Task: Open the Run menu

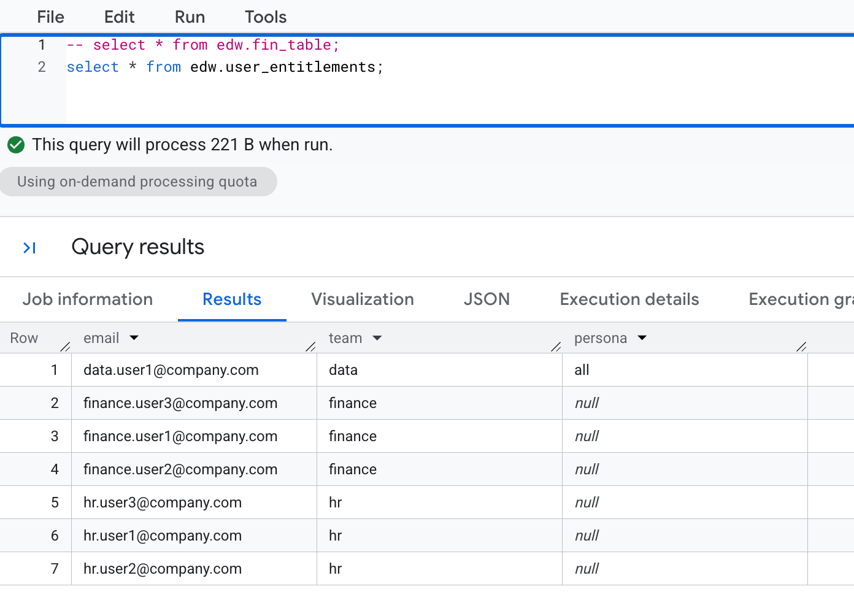Action: point(190,17)
